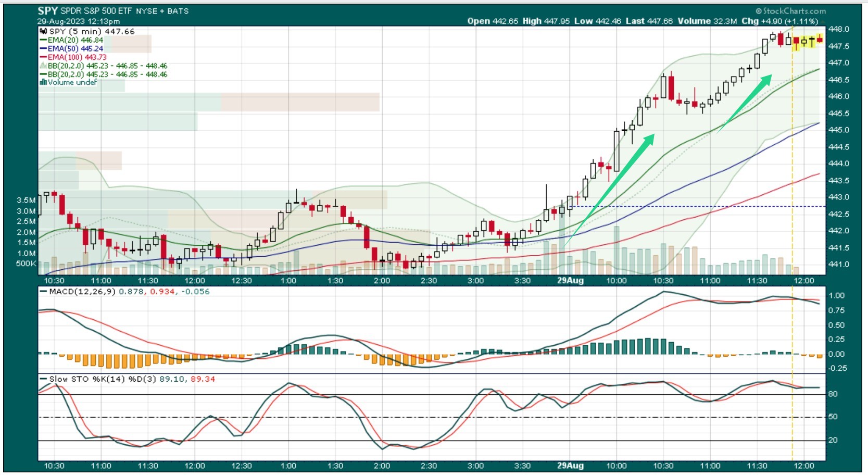Image resolution: width=868 pixels, height=476 pixels.
Task: Click the 441.0 price axis label
Action: coord(838,265)
